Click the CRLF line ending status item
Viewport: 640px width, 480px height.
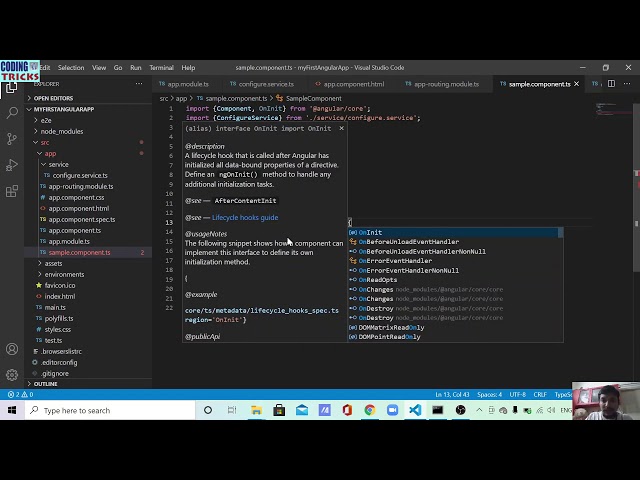(540, 395)
